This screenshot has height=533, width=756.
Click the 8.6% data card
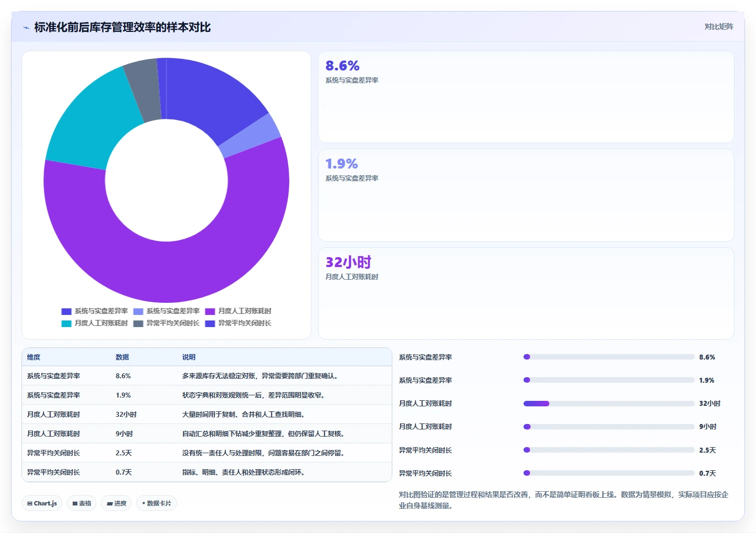pyautogui.click(x=526, y=97)
